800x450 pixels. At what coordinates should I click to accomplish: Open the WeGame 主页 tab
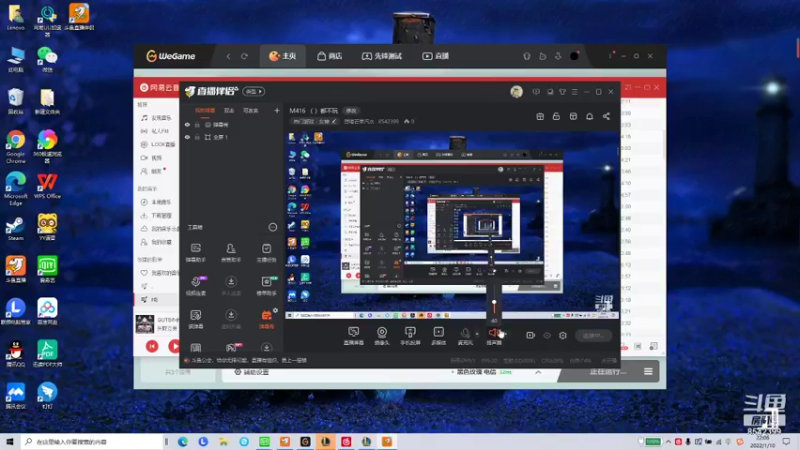[283, 56]
